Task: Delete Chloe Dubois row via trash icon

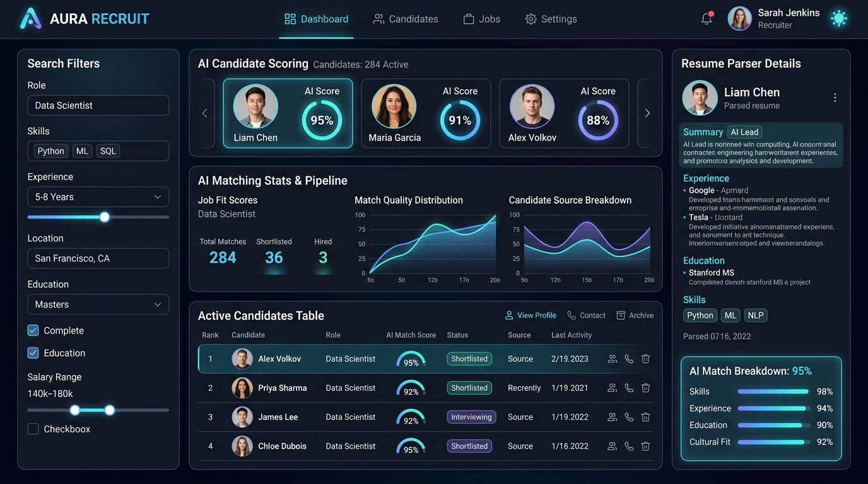Action: 645,446
